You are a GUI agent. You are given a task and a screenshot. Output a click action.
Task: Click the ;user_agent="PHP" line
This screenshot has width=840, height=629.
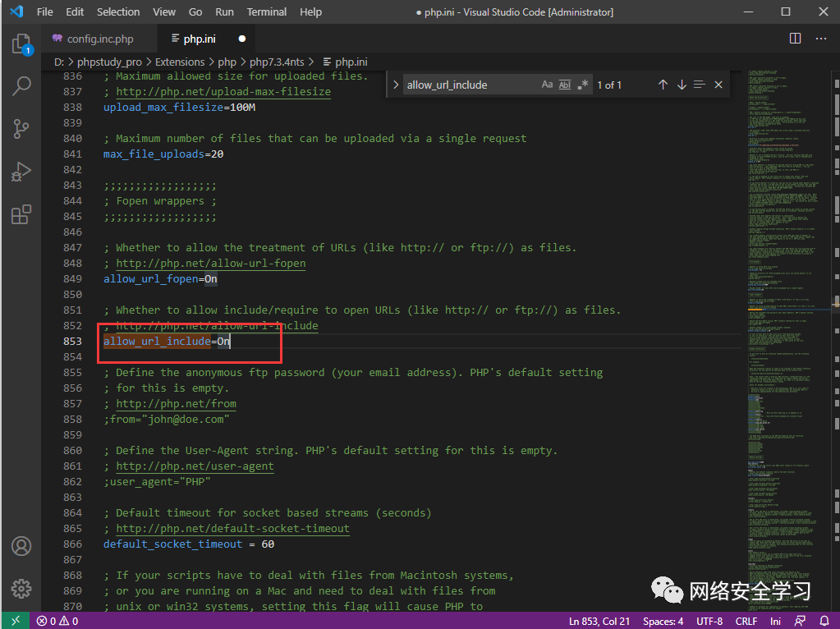157,482
